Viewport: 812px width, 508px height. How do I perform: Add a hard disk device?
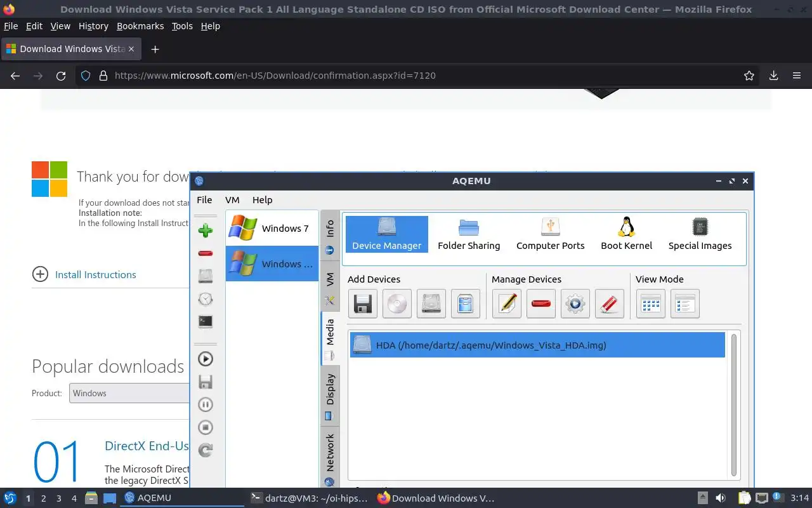431,304
